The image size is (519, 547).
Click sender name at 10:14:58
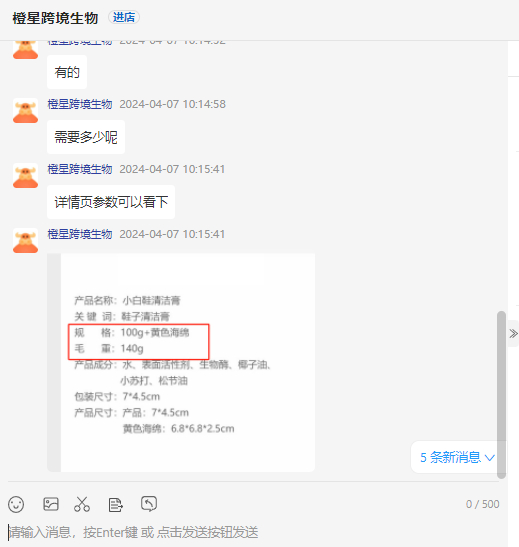[x=80, y=104]
